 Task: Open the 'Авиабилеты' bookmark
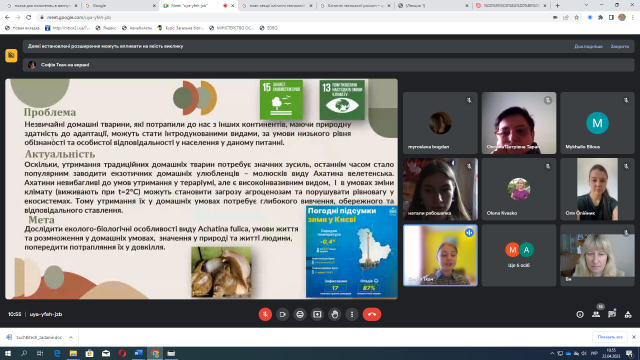point(137,28)
